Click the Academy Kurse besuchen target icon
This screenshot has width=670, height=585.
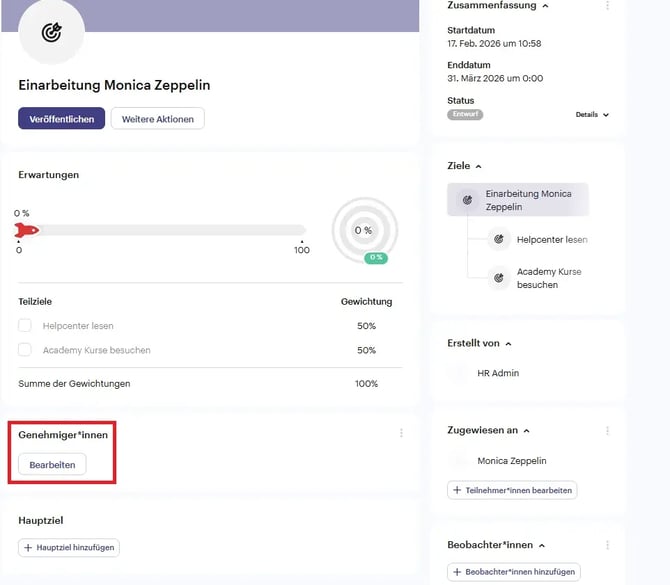tap(499, 278)
